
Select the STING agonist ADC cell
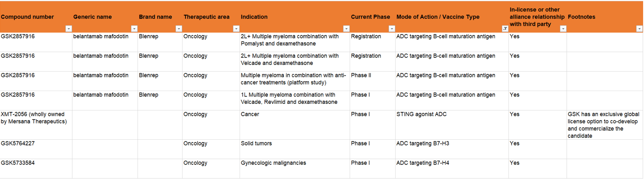coord(452,125)
